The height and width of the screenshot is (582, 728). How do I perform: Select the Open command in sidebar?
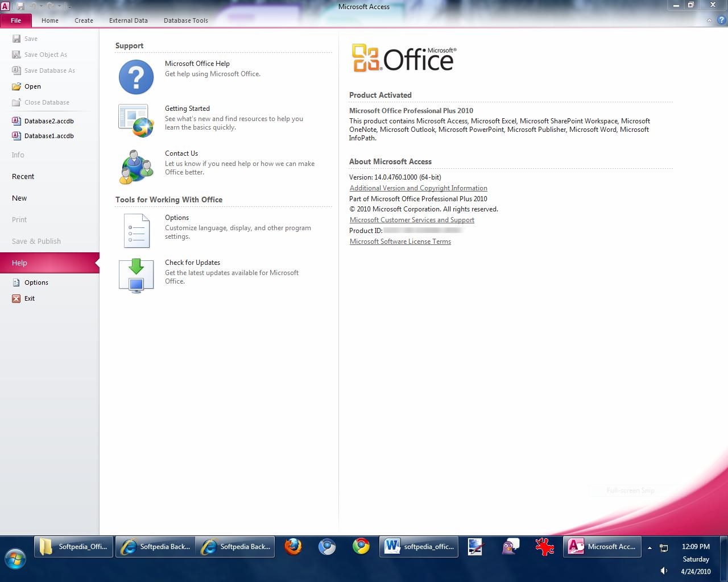32,86
